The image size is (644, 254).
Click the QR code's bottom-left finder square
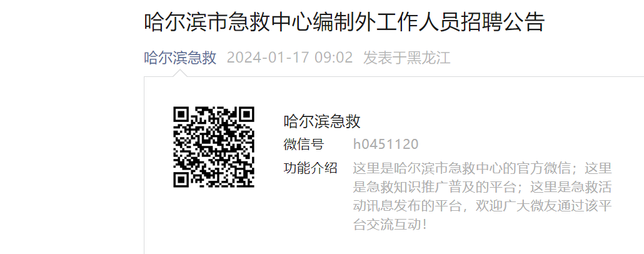point(181,180)
